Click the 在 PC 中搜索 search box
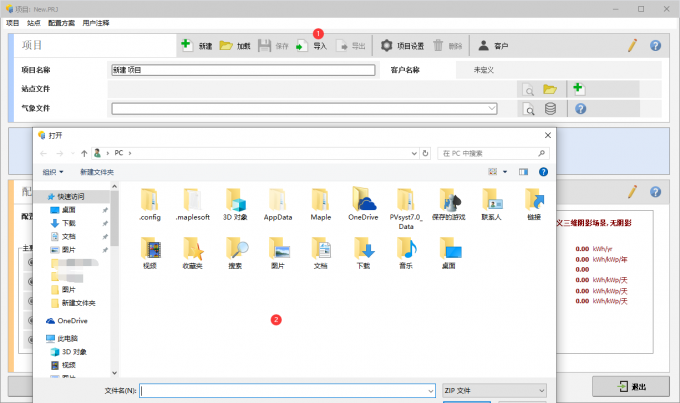 (x=493, y=153)
